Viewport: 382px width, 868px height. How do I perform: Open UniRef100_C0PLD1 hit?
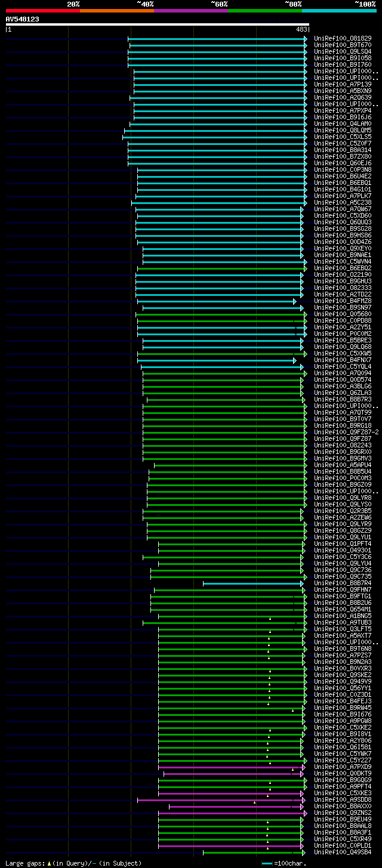click(343, 845)
